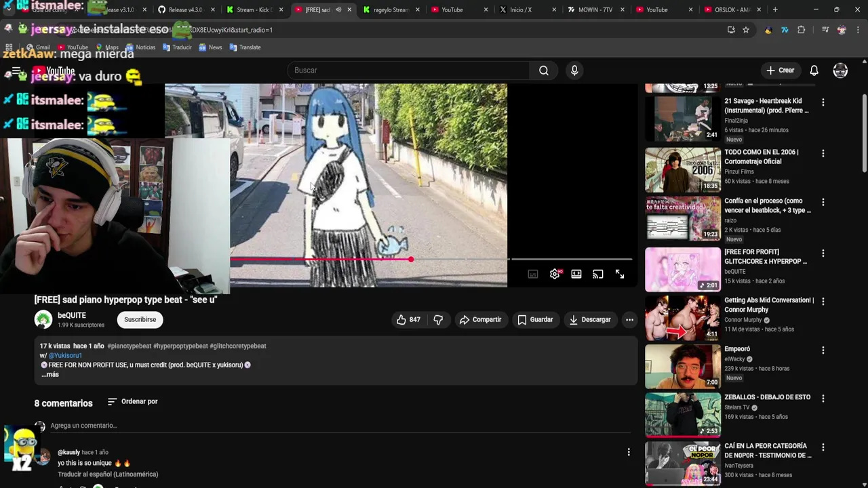The width and height of the screenshot is (868, 488).
Task: Switch to the Stream - Kick tab
Action: [x=255, y=9]
